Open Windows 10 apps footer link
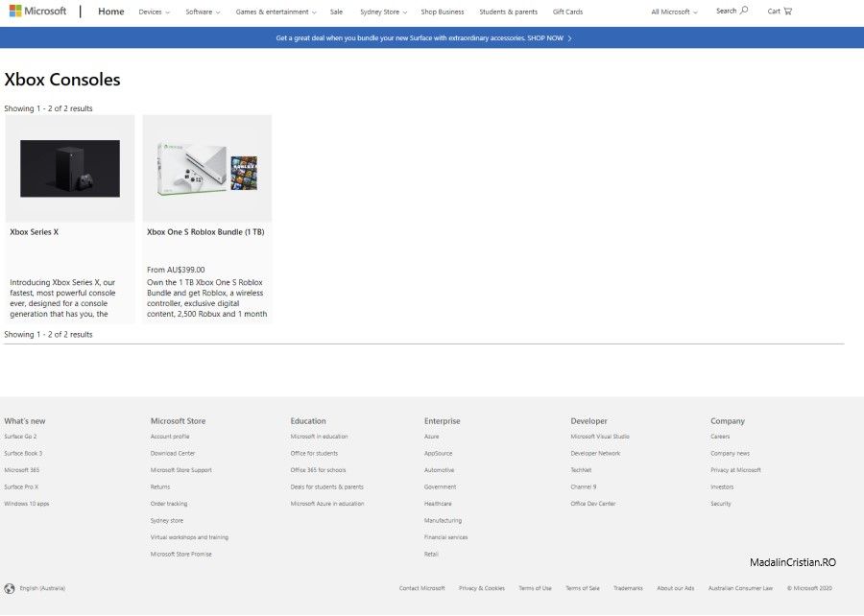This screenshot has width=864, height=616. (x=27, y=504)
